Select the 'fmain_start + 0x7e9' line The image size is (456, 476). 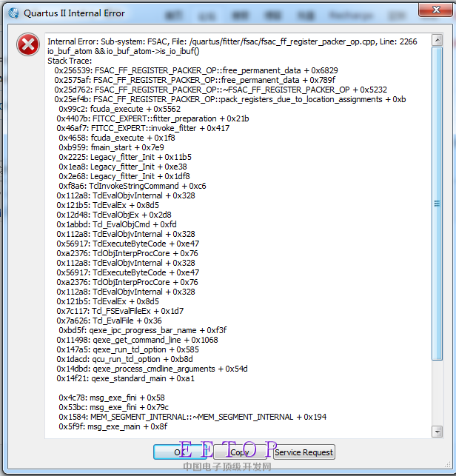[112, 147]
